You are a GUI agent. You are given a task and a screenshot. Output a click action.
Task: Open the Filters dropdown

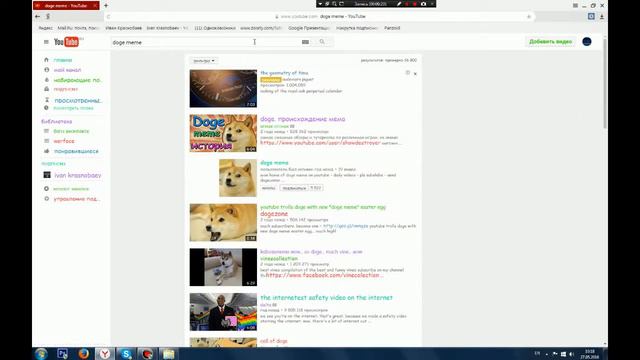click(204, 60)
